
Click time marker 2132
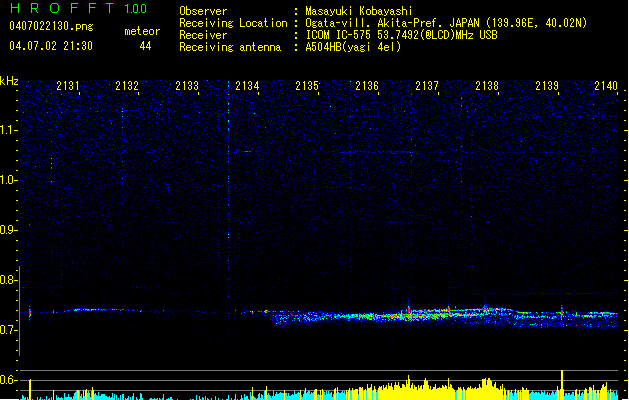127,85
